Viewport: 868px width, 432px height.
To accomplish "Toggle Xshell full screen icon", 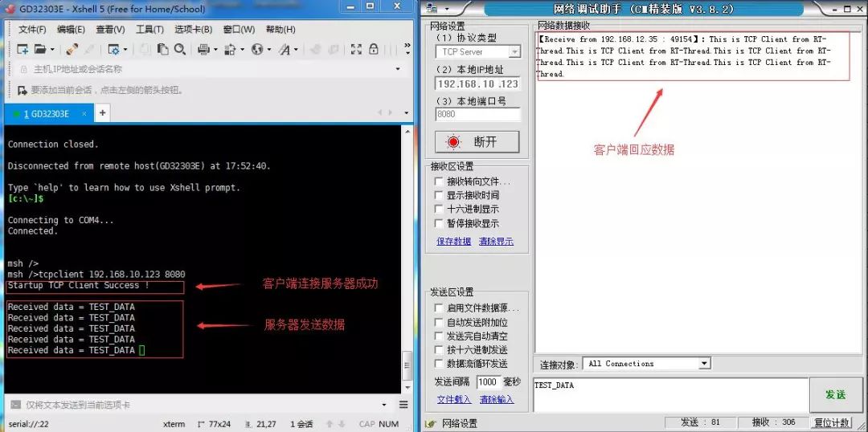I will 357,49.
